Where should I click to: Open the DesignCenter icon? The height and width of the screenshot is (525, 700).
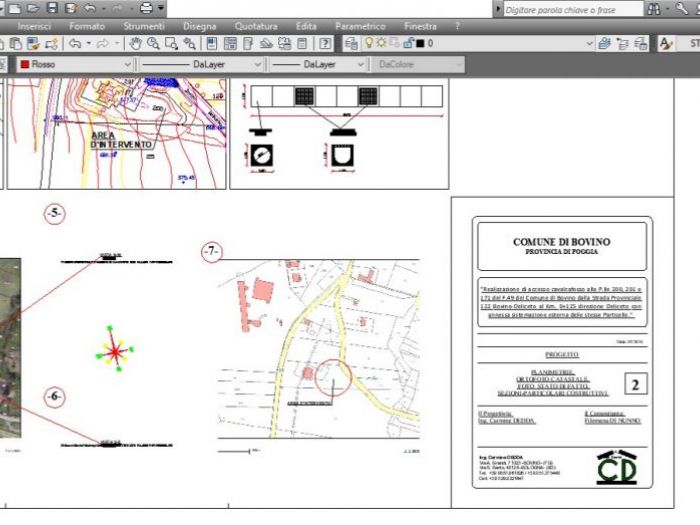click(x=230, y=44)
